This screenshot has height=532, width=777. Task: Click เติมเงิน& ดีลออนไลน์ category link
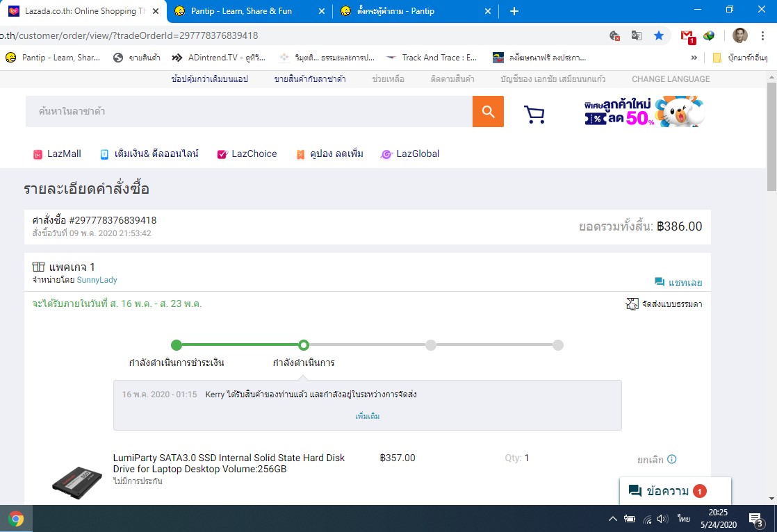[149, 154]
